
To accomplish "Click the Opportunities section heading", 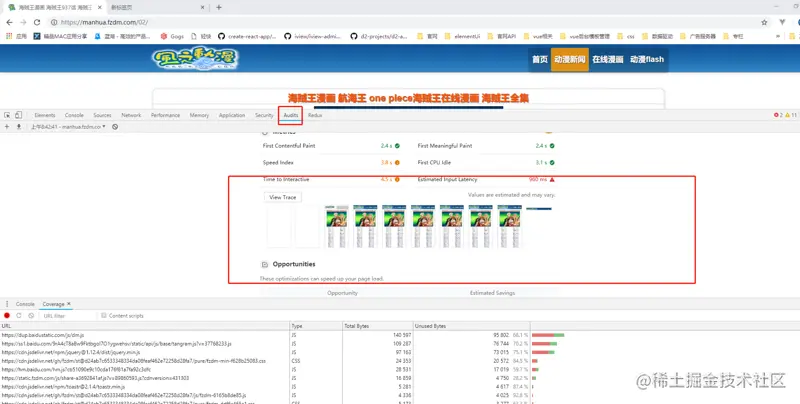I will (294, 264).
